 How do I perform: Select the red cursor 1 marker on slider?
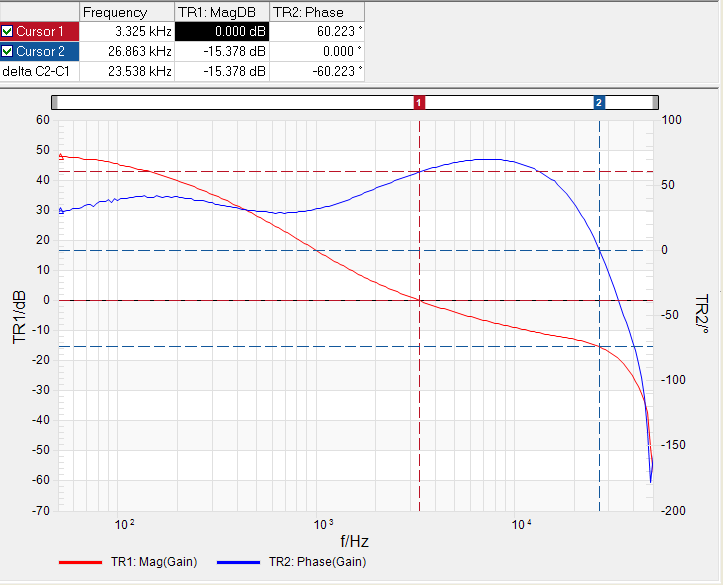pos(419,103)
